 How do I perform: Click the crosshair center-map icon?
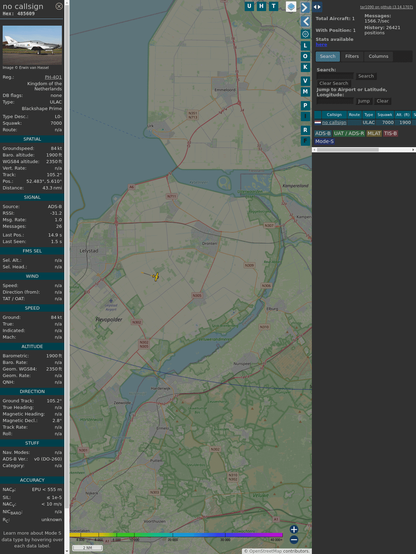[x=305, y=34]
